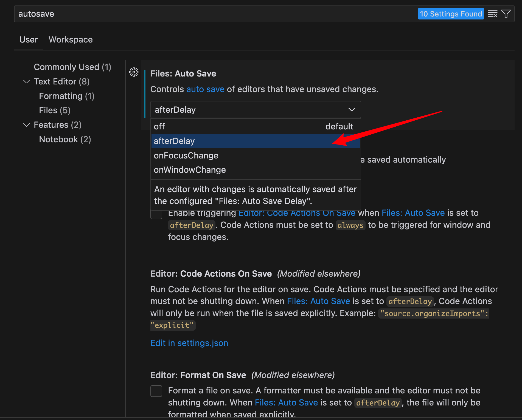The image size is (522, 420).
Task: Open the Notebook settings category
Action: coord(65,140)
